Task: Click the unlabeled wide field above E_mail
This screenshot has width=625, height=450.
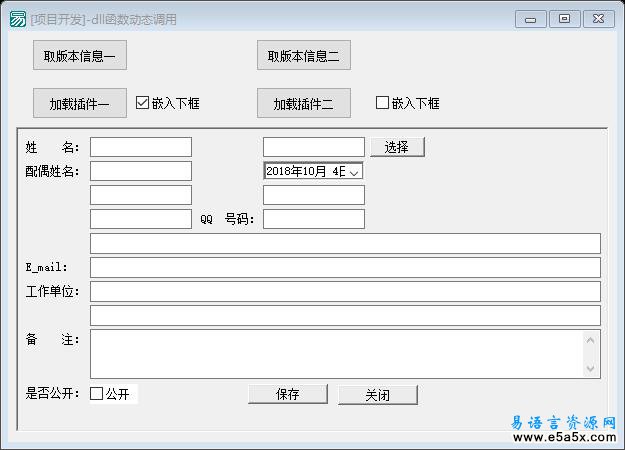Action: click(345, 244)
